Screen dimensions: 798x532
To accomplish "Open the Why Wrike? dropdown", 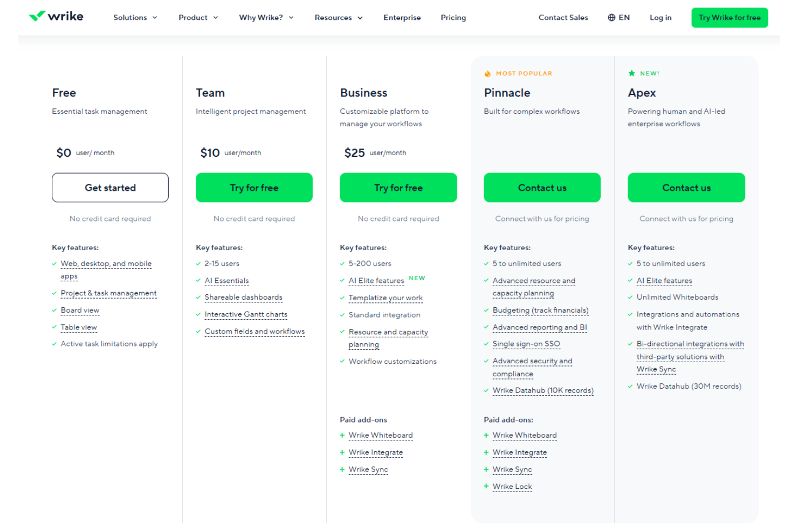I will click(x=266, y=17).
